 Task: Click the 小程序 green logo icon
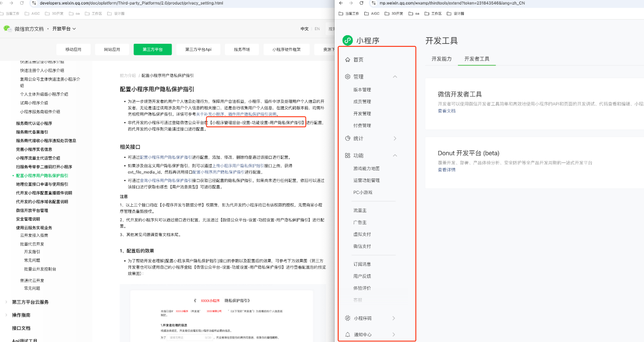click(x=348, y=40)
